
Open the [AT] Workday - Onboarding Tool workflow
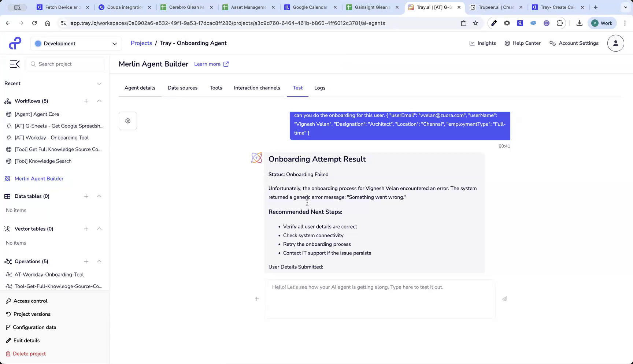[52, 138]
